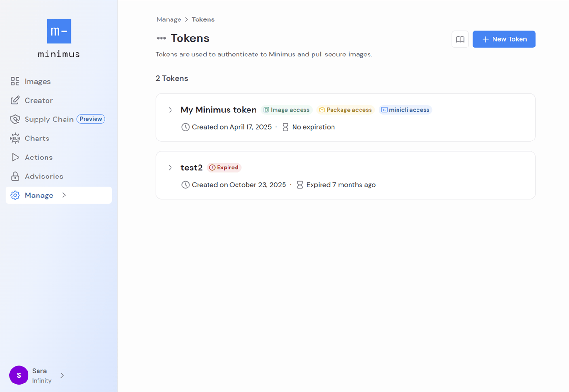The image size is (569, 392).
Task: Click 'No expiration' text
Action: pos(313,127)
